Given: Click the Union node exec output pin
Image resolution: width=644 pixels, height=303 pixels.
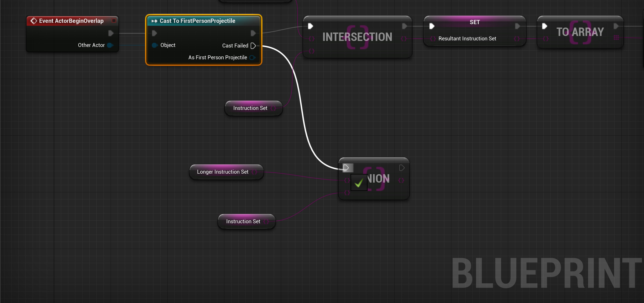Looking at the screenshot, I should pyautogui.click(x=401, y=168).
